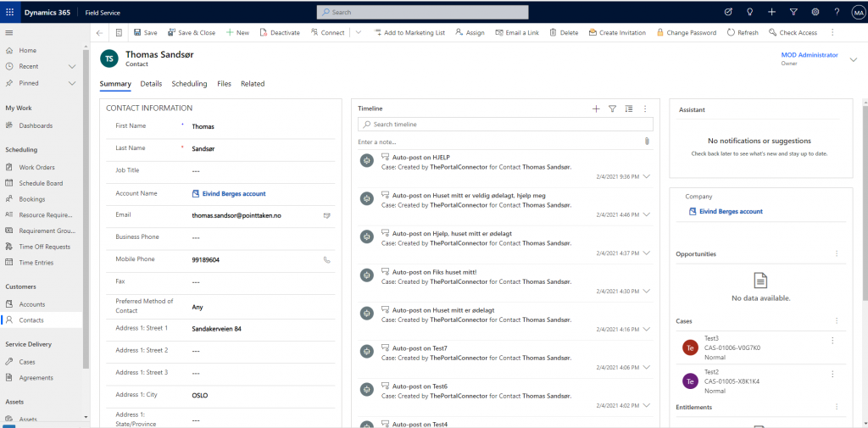Click Email a Link
The width and height of the screenshot is (868, 428).
coord(517,33)
